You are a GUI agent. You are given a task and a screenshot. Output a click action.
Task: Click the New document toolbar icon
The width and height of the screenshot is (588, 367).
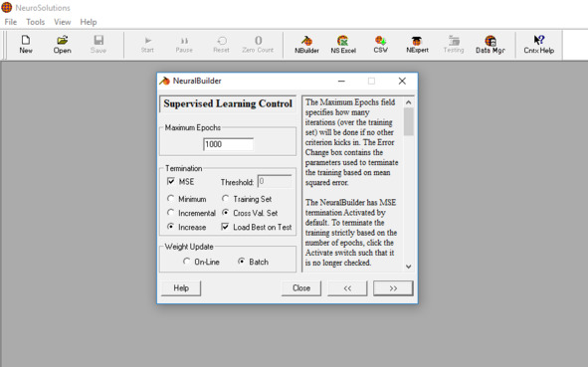pyautogui.click(x=26, y=45)
